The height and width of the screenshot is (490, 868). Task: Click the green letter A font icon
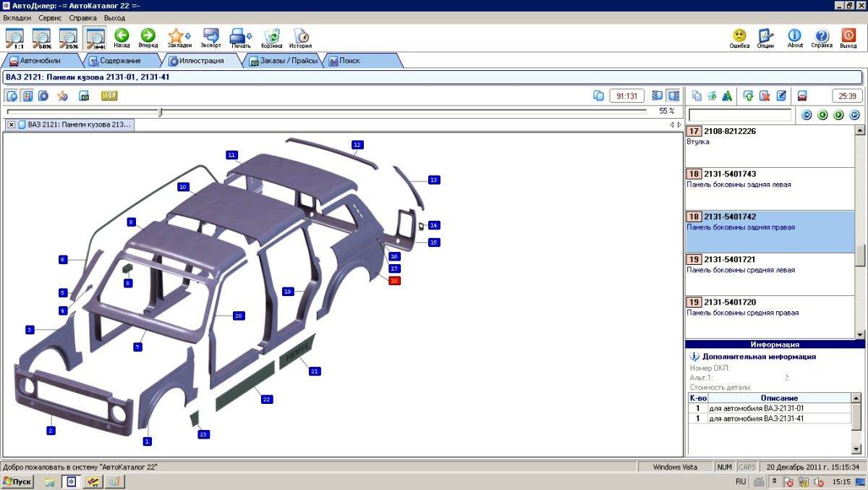(x=727, y=96)
